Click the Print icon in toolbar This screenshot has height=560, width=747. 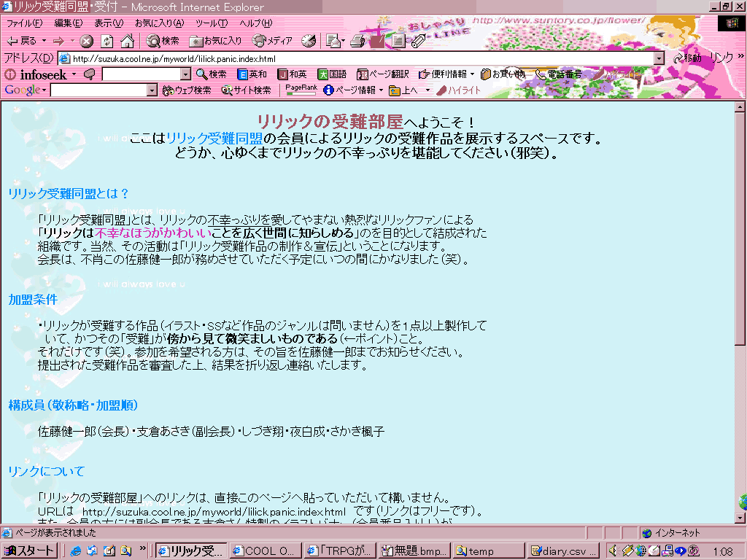(x=357, y=41)
